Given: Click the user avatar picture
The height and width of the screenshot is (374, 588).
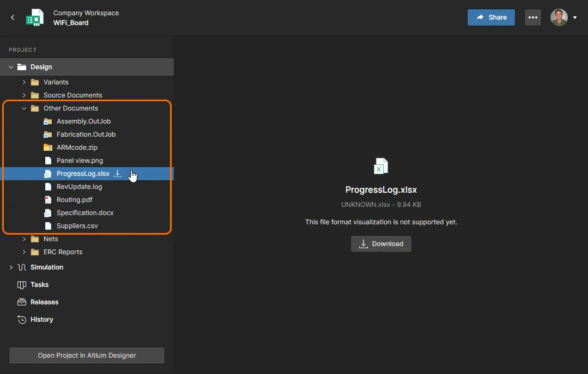Looking at the screenshot, I should click(559, 17).
